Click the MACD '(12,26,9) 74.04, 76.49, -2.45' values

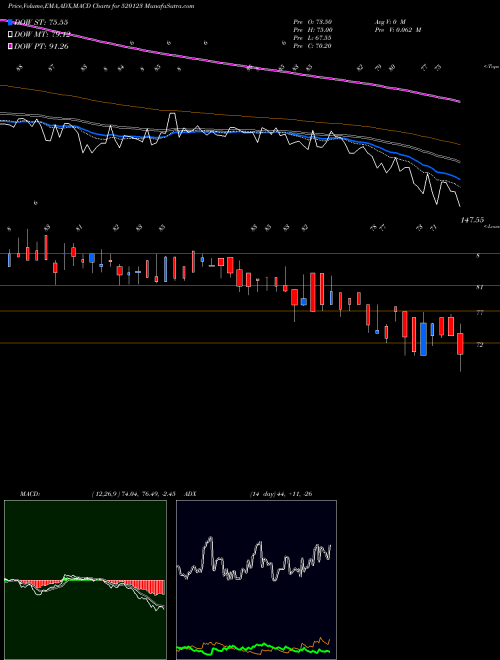[x=133, y=494]
